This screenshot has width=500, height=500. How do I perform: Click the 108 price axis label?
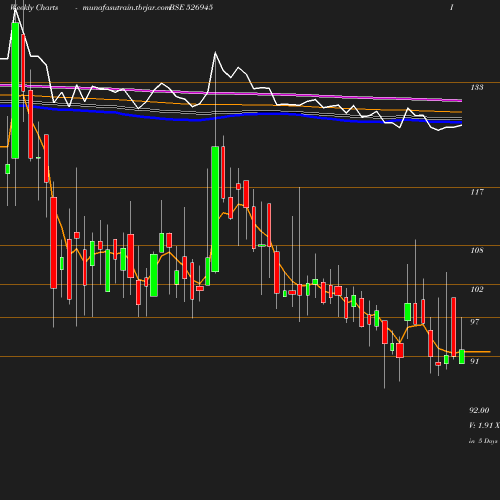tap(477, 250)
